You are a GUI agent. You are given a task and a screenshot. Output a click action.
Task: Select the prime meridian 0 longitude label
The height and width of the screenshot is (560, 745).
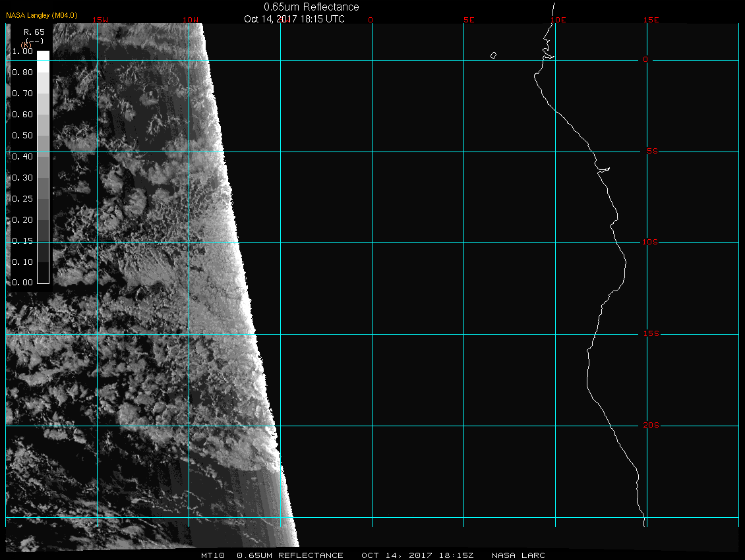pos(371,20)
